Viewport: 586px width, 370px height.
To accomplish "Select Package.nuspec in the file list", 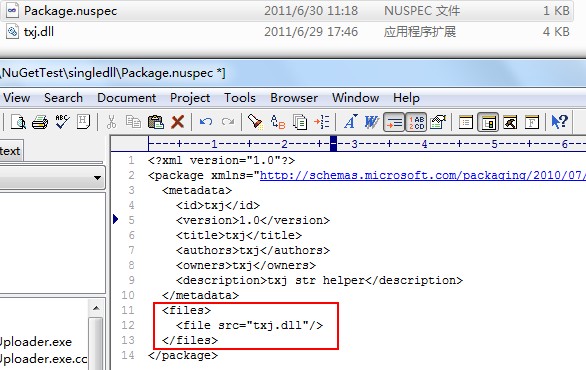I will click(x=70, y=11).
